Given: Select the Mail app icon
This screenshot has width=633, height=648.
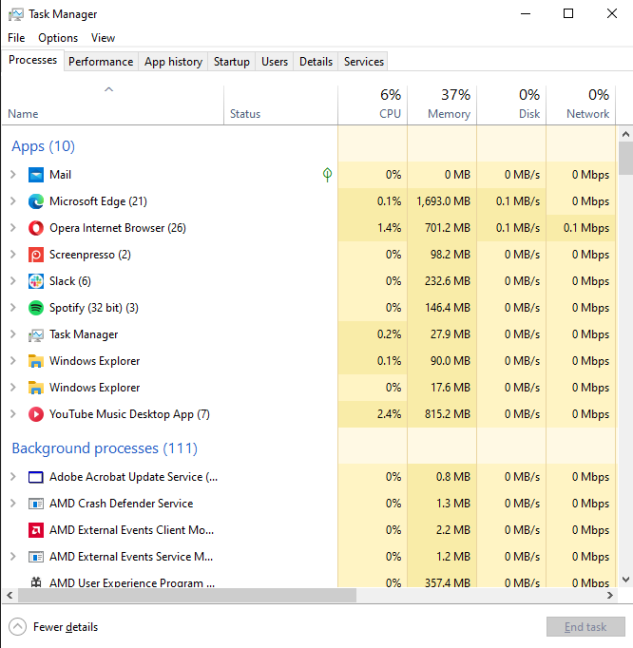Looking at the screenshot, I should point(36,175).
